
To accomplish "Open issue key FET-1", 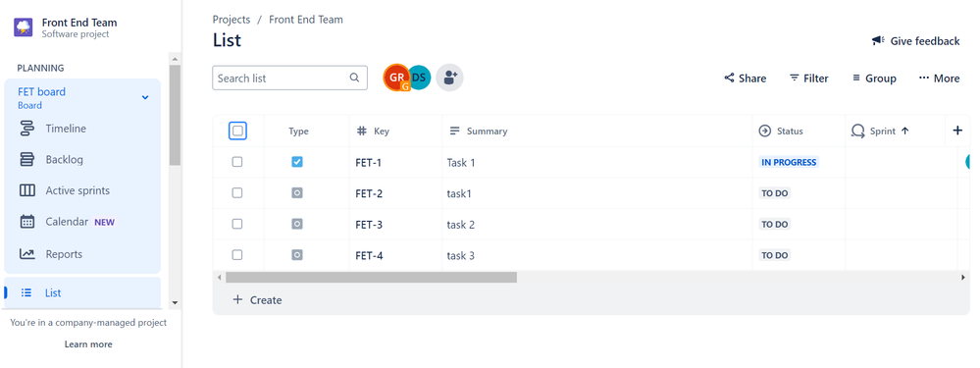I will coord(368,163).
